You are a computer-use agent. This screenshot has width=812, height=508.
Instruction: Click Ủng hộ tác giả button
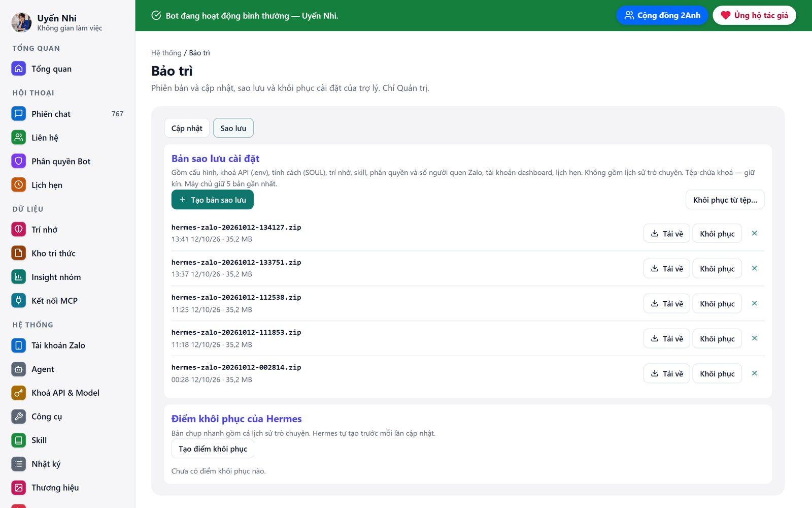[754, 15]
